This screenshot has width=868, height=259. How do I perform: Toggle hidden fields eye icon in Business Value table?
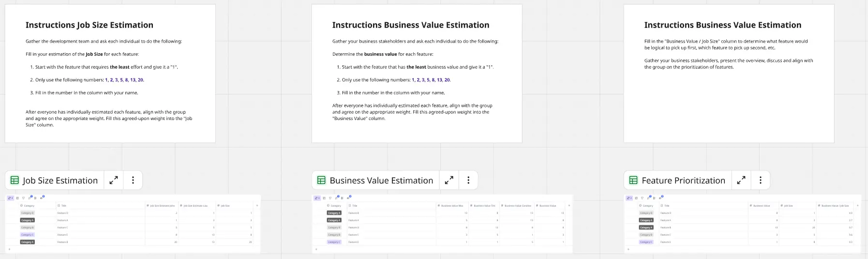pyautogui.click(x=348, y=198)
